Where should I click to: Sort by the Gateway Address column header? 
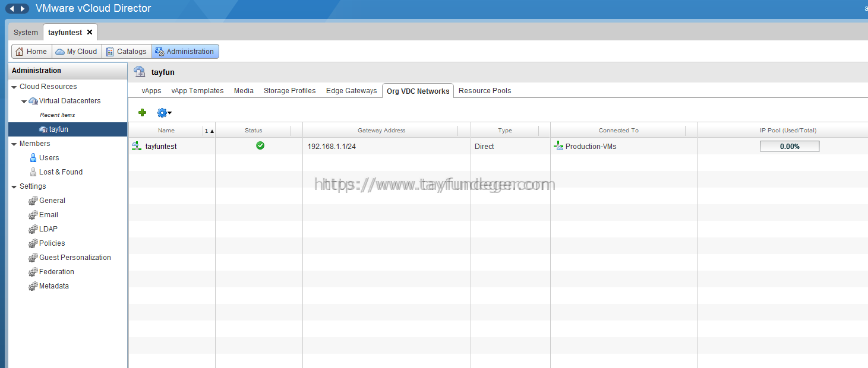[381, 131]
